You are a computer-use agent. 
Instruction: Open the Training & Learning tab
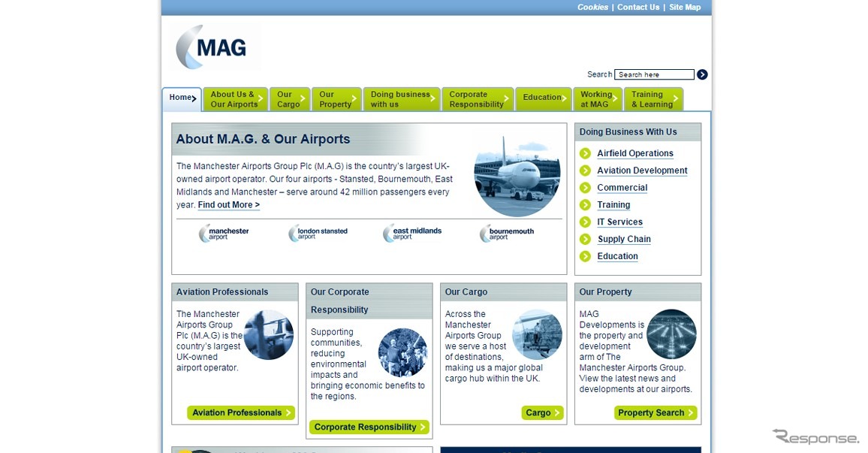click(x=654, y=99)
